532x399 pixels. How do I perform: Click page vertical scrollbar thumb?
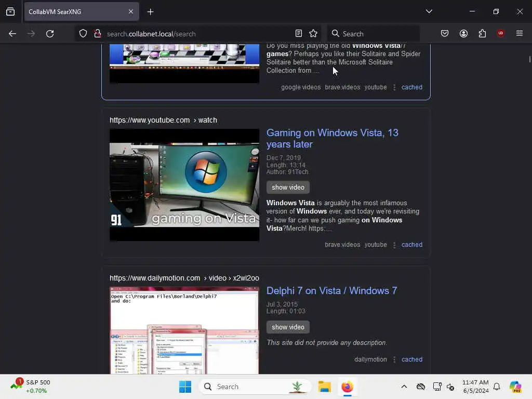click(529, 59)
